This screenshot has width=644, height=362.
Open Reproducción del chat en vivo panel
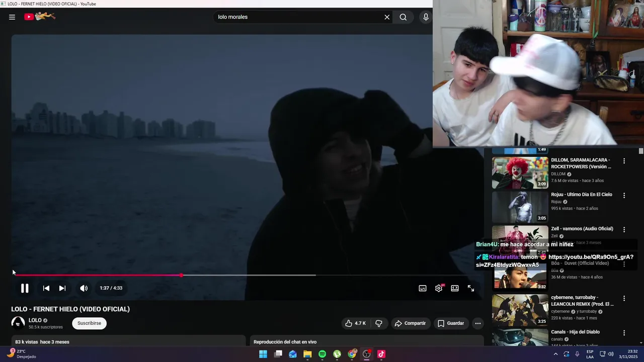point(367,342)
